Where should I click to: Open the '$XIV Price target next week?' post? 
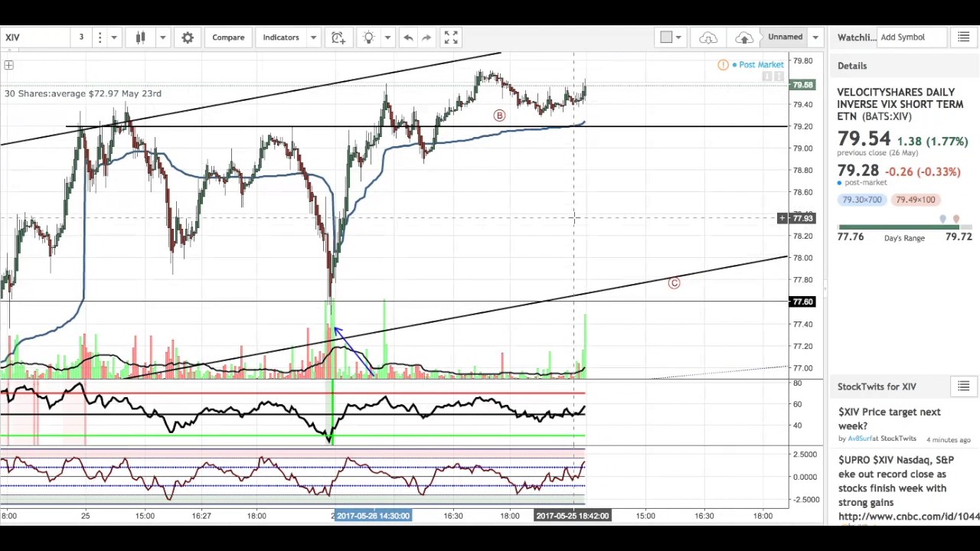click(x=890, y=419)
